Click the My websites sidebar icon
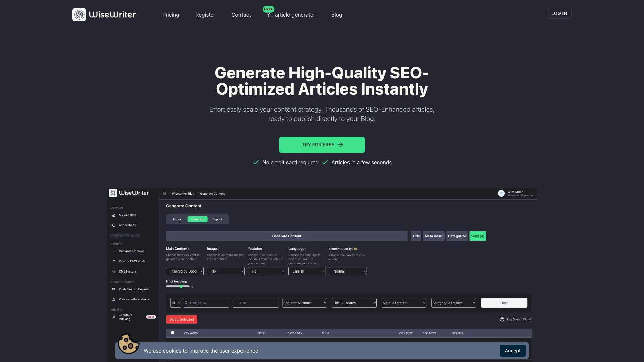This screenshot has height=362, width=644. pos(114,215)
